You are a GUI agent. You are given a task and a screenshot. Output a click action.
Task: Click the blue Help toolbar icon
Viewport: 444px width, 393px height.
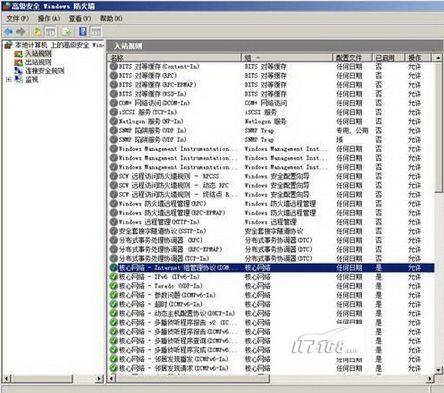tap(83, 32)
